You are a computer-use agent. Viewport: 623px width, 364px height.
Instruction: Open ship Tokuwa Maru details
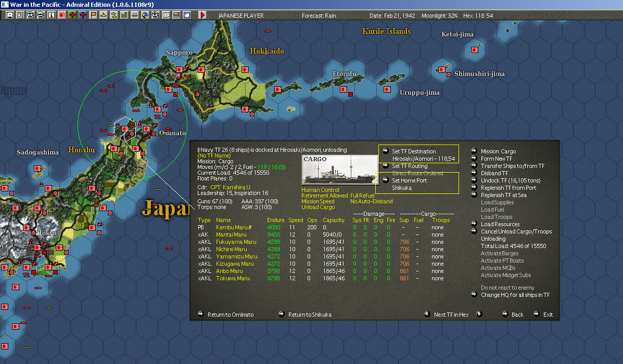click(x=233, y=278)
